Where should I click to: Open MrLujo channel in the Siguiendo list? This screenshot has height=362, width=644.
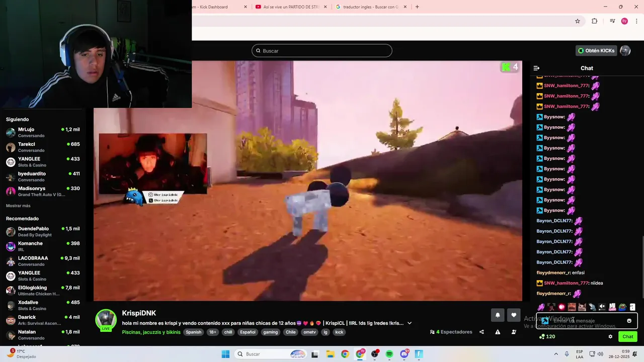43,132
